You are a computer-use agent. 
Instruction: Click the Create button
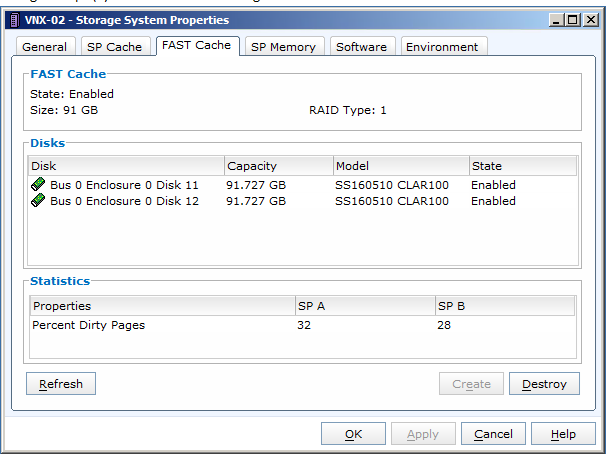(472, 384)
